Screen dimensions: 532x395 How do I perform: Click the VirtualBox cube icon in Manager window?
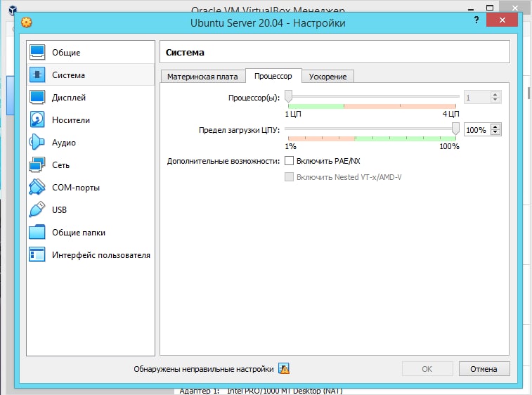(x=13, y=10)
